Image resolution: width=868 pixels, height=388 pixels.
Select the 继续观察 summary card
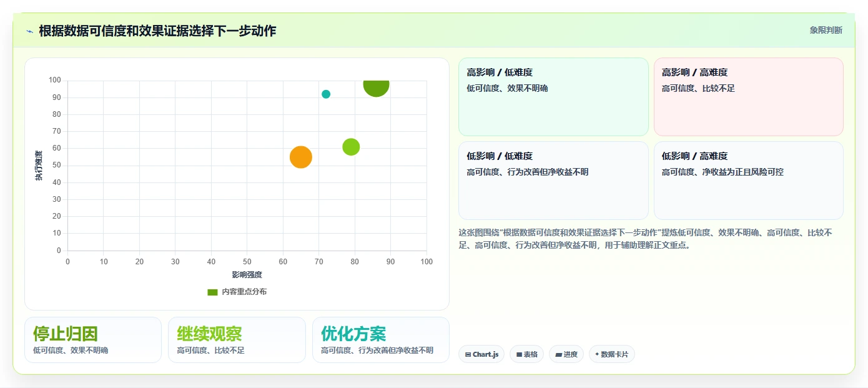pos(237,340)
